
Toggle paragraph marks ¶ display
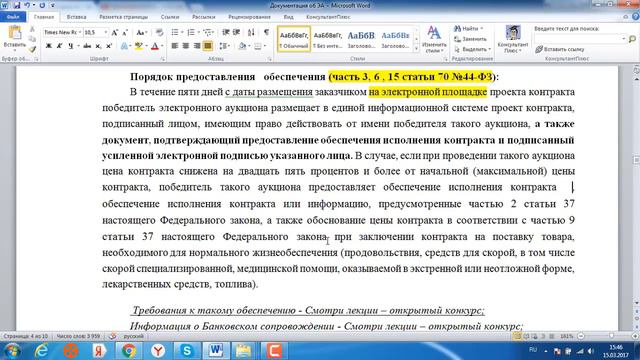pos(267,32)
